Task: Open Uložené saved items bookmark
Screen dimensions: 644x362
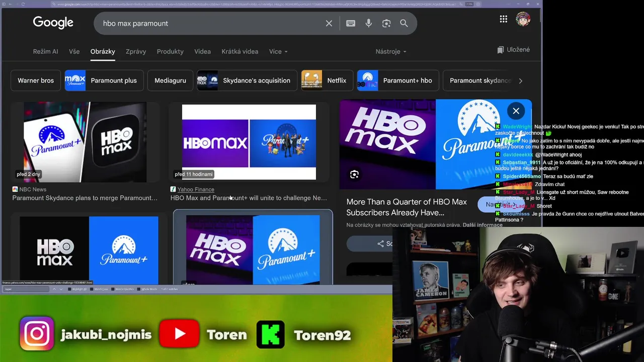Action: coord(513,50)
